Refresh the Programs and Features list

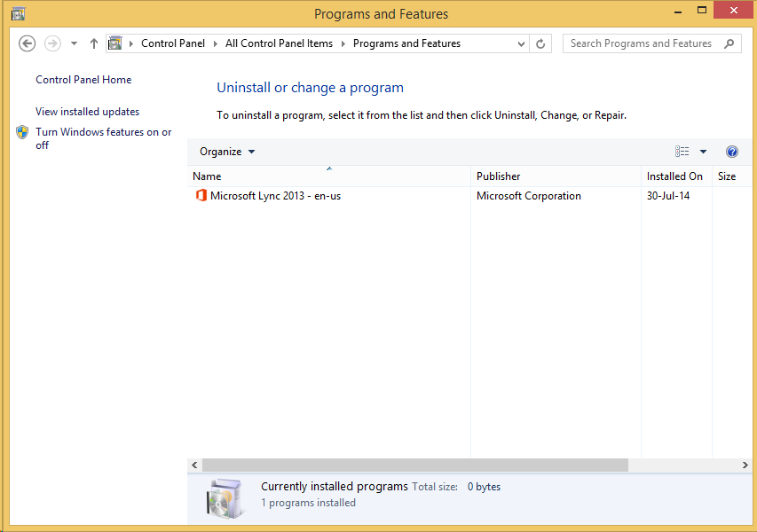541,43
